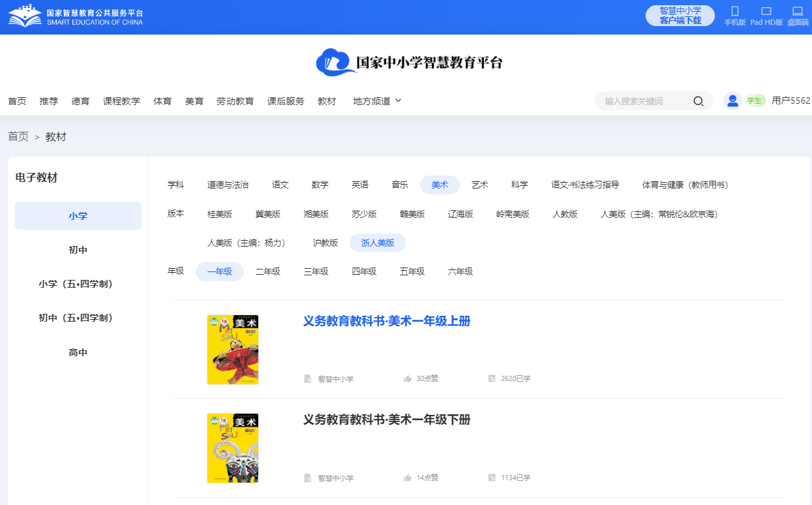812x505 pixels.
Task: Choose 人美版（主编：杨力） edition
Action: point(248,243)
